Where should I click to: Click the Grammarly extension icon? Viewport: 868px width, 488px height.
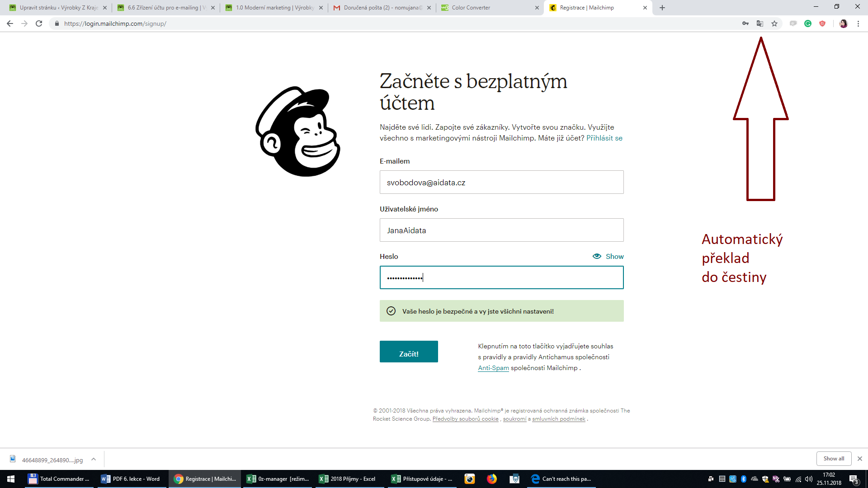(808, 23)
